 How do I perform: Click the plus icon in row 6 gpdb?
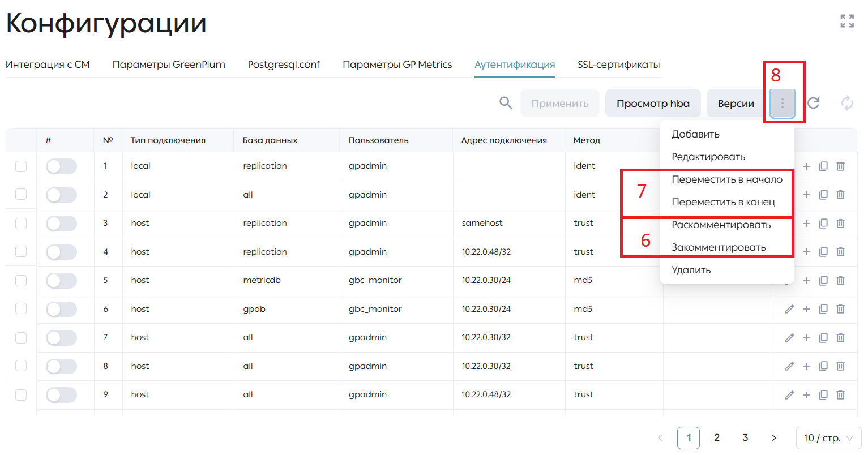806,309
